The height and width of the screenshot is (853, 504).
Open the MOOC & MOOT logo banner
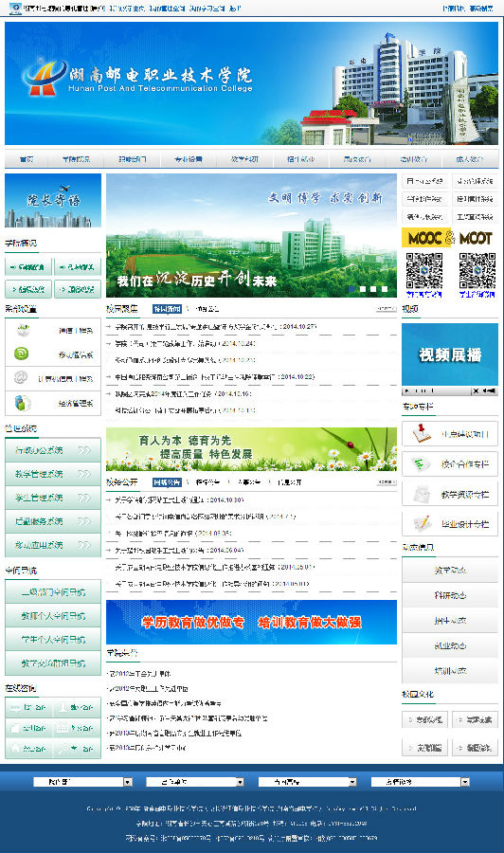[450, 238]
